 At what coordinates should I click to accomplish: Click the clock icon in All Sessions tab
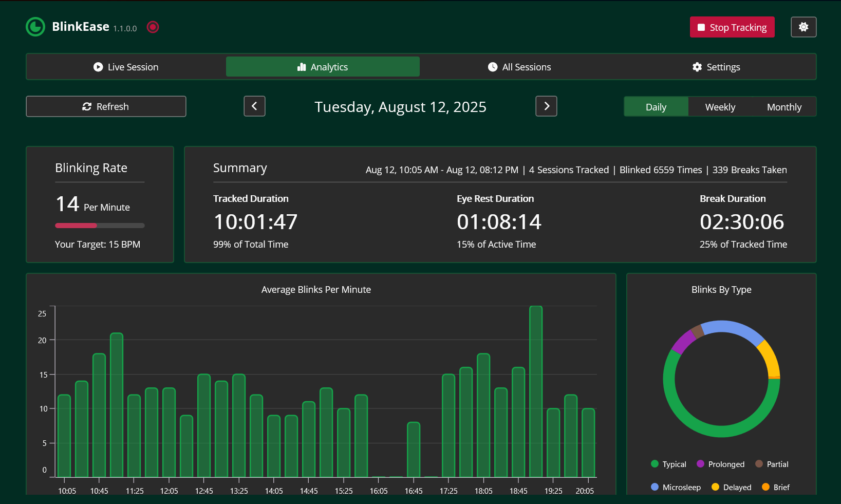(x=492, y=67)
